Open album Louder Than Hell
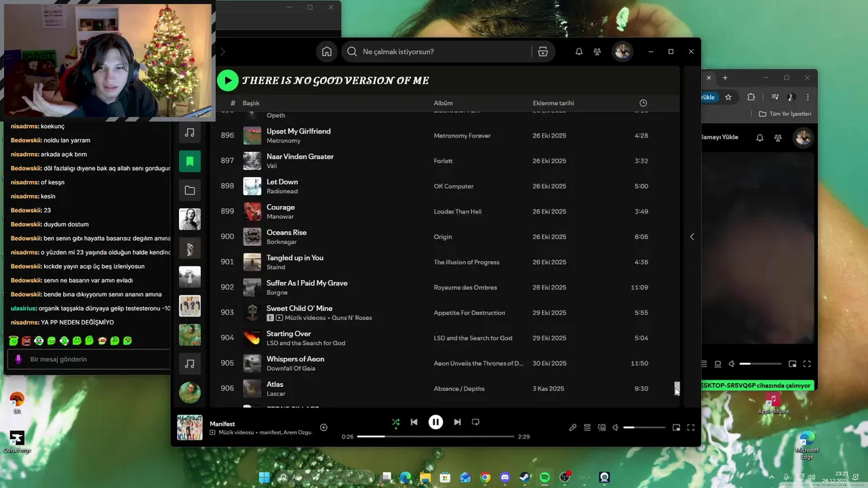 tap(458, 211)
